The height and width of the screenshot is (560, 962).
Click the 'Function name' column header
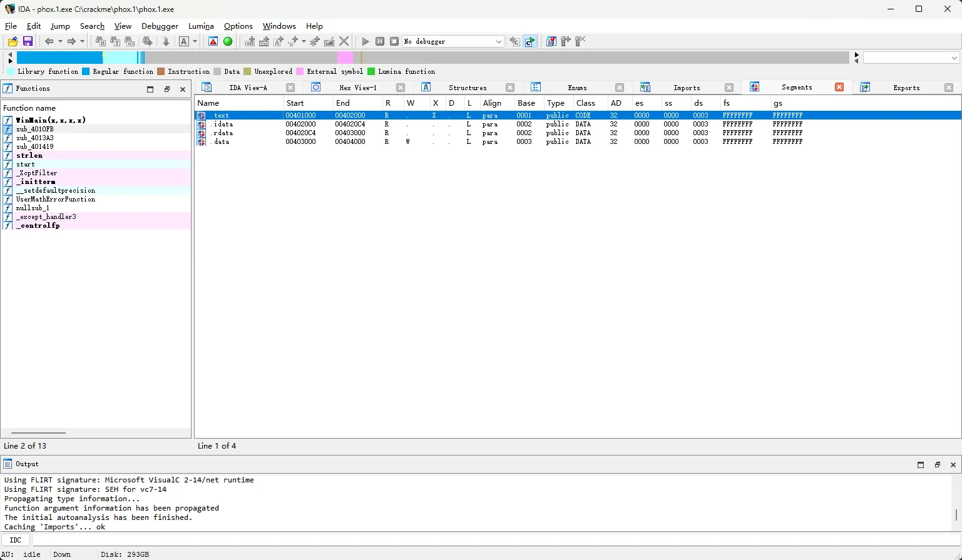pos(96,108)
